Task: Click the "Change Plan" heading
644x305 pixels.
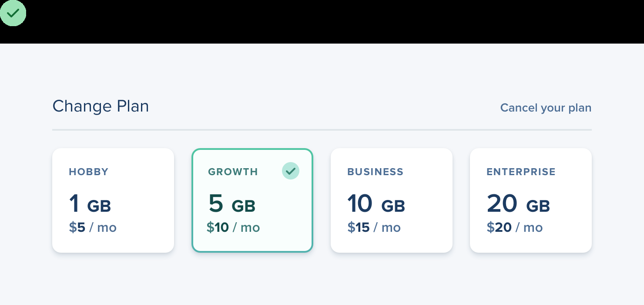Action: coord(101,106)
